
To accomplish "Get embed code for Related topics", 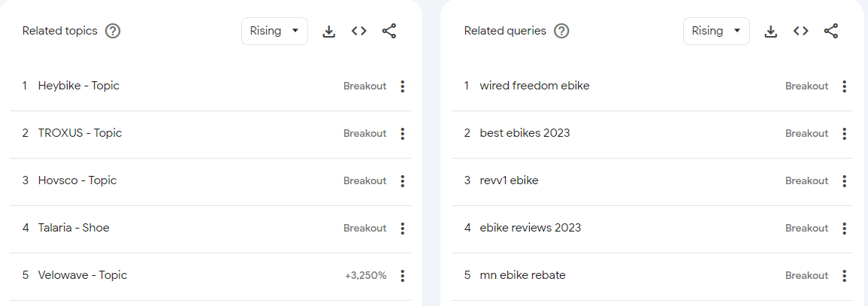I will (358, 31).
